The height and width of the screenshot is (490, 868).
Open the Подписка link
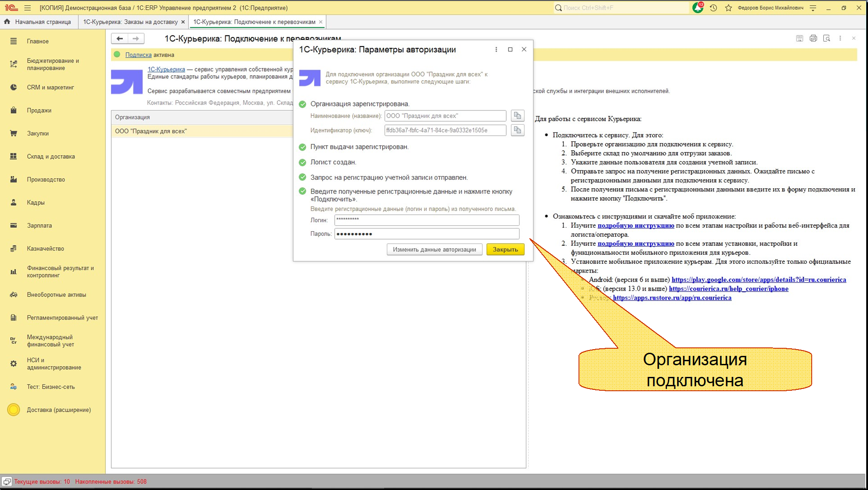click(138, 55)
